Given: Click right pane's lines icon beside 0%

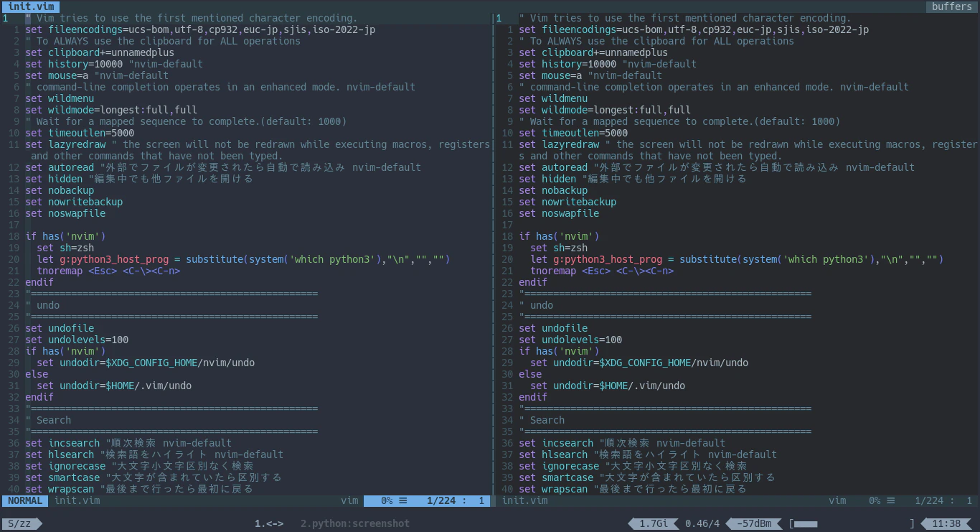Looking at the screenshot, I should click(x=891, y=500).
